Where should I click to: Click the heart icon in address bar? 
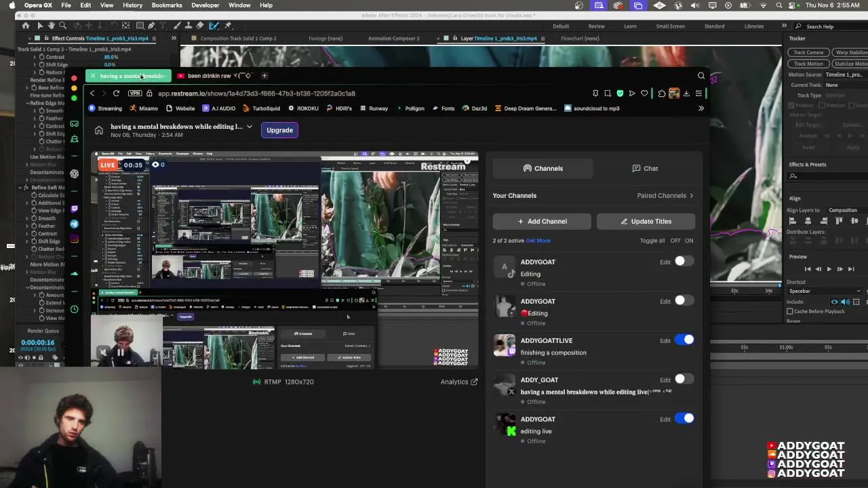pyautogui.click(x=644, y=94)
